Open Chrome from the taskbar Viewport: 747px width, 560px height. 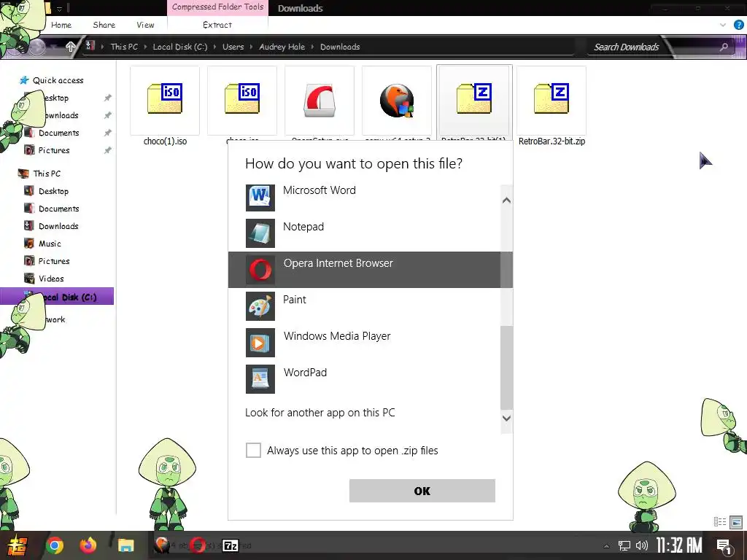coord(54,545)
